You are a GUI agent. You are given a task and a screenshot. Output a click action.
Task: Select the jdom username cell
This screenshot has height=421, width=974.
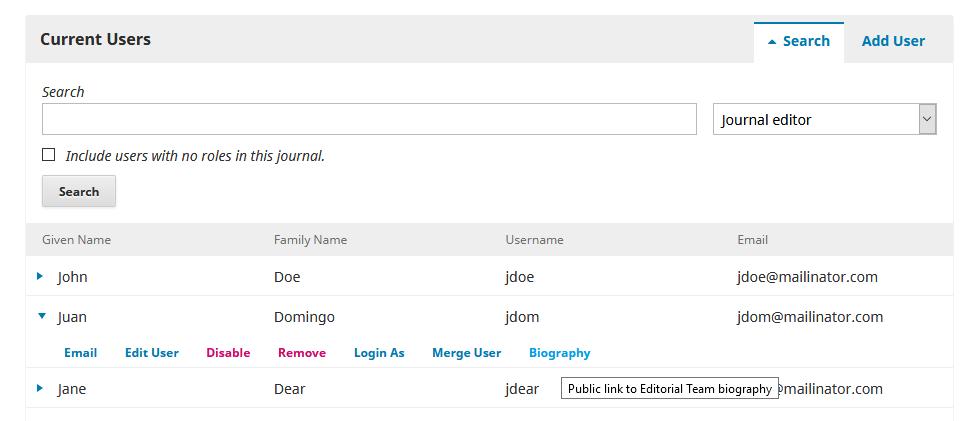522,317
